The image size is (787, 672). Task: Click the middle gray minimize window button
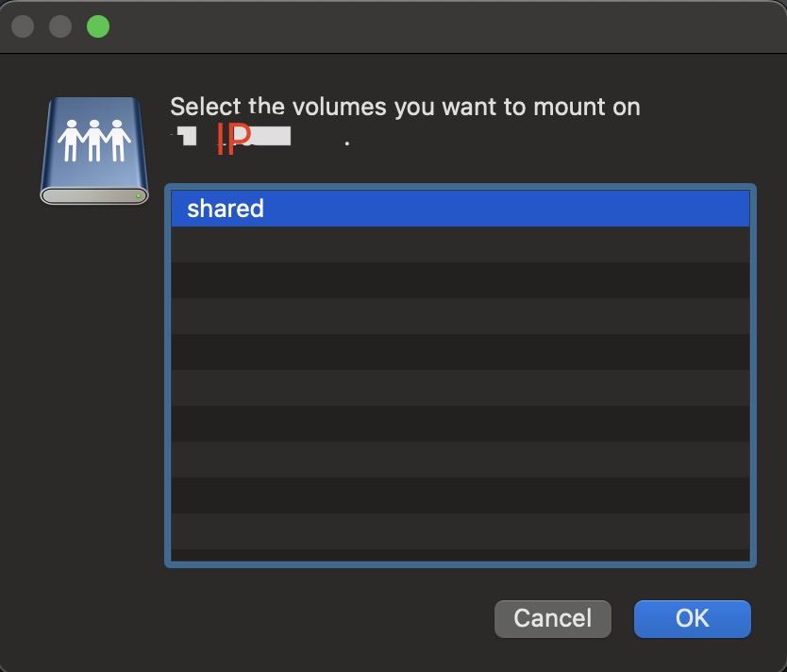point(60,26)
